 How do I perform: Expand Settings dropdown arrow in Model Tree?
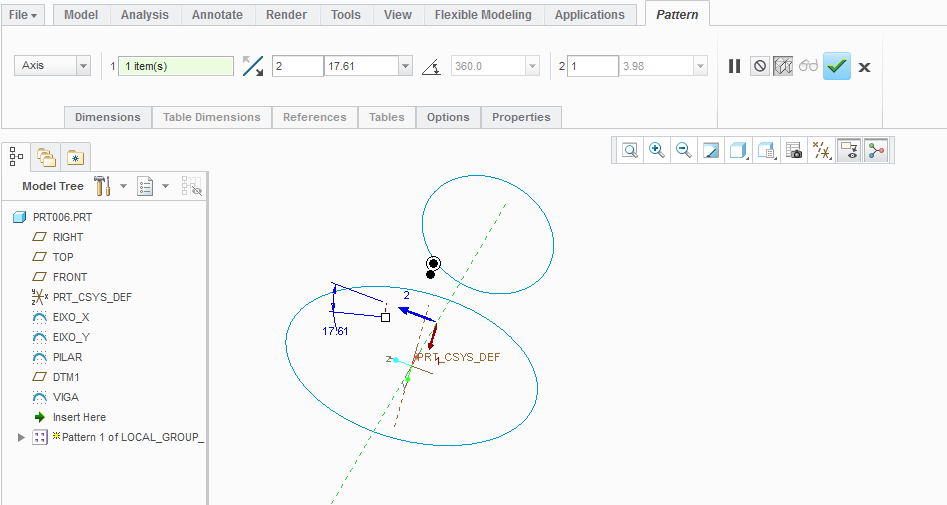[x=123, y=186]
